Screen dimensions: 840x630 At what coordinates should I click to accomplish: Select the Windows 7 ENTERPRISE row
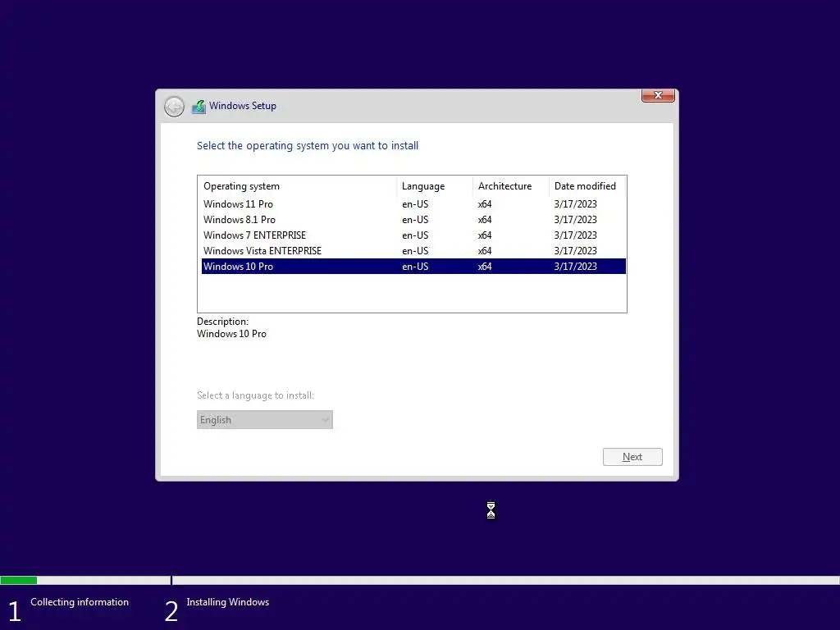click(x=413, y=235)
